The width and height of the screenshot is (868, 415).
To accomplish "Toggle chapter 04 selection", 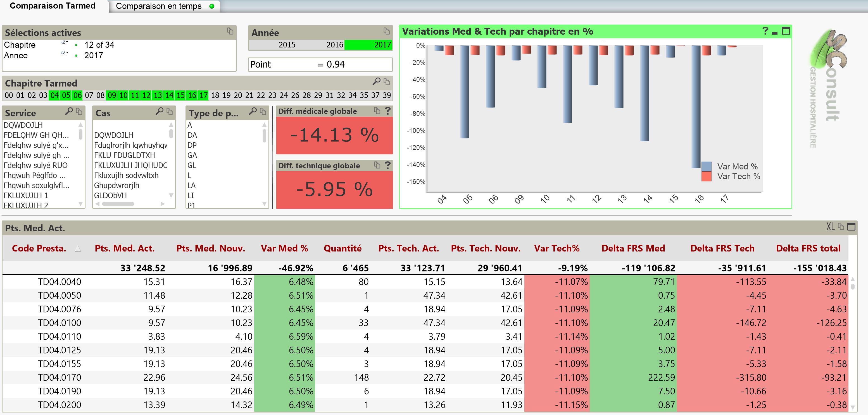I will [x=54, y=95].
